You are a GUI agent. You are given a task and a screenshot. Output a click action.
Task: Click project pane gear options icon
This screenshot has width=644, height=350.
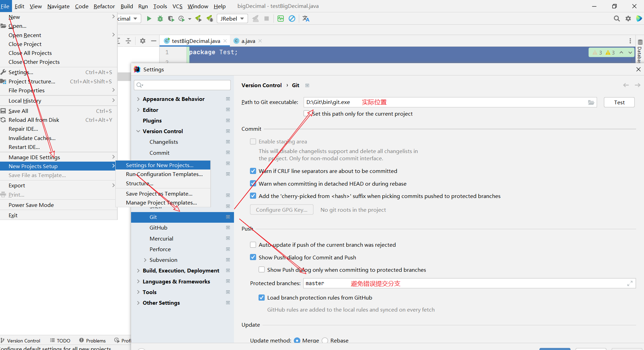click(x=143, y=41)
